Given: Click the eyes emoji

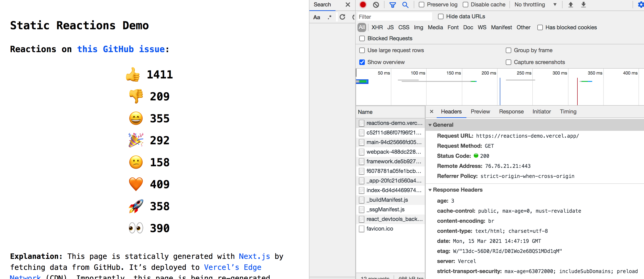Looking at the screenshot, I should [136, 228].
